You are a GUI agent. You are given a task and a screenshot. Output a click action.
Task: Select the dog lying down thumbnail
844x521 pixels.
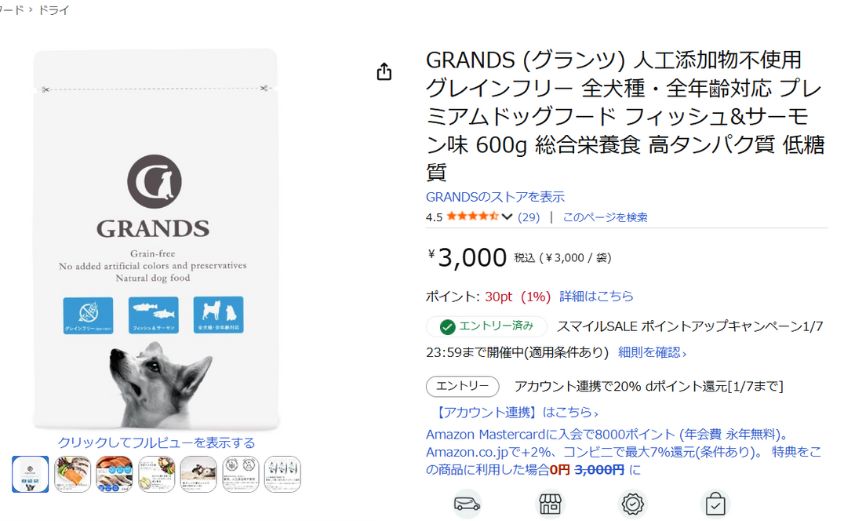coord(198,473)
